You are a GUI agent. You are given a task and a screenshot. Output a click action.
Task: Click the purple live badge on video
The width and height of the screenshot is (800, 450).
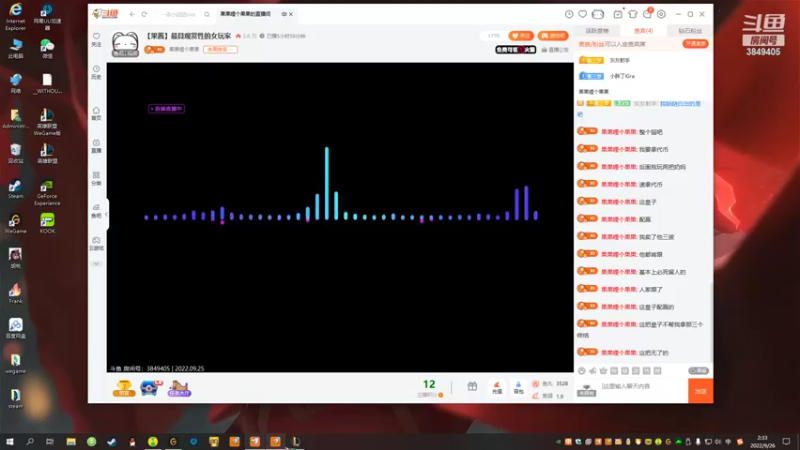(x=166, y=109)
